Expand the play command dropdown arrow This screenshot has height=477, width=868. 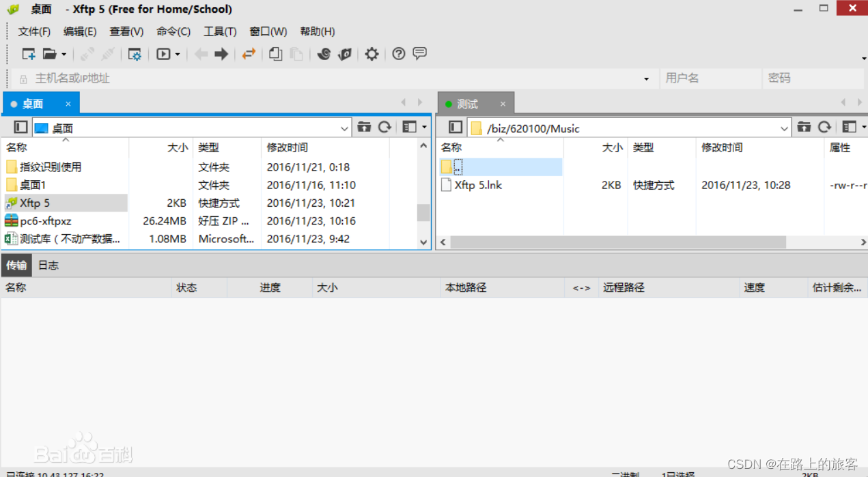click(178, 55)
